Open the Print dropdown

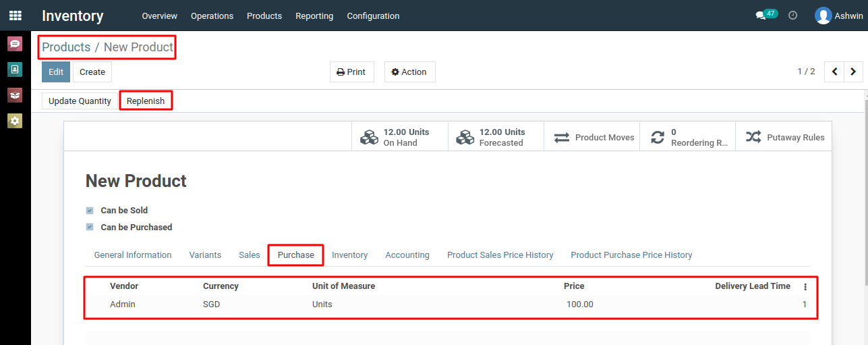351,72
